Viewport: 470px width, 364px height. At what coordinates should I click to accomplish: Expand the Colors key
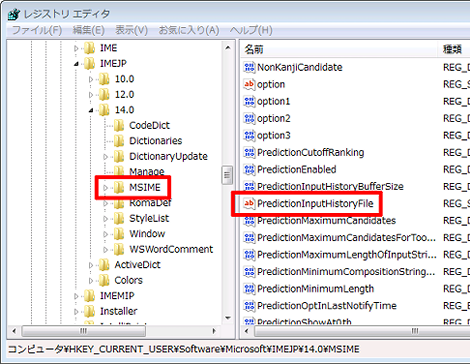(91, 281)
